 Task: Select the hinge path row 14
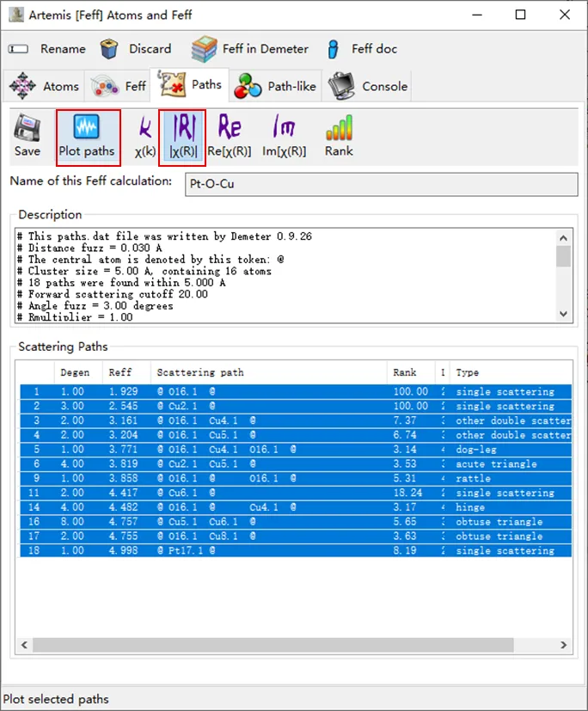[x=296, y=507]
